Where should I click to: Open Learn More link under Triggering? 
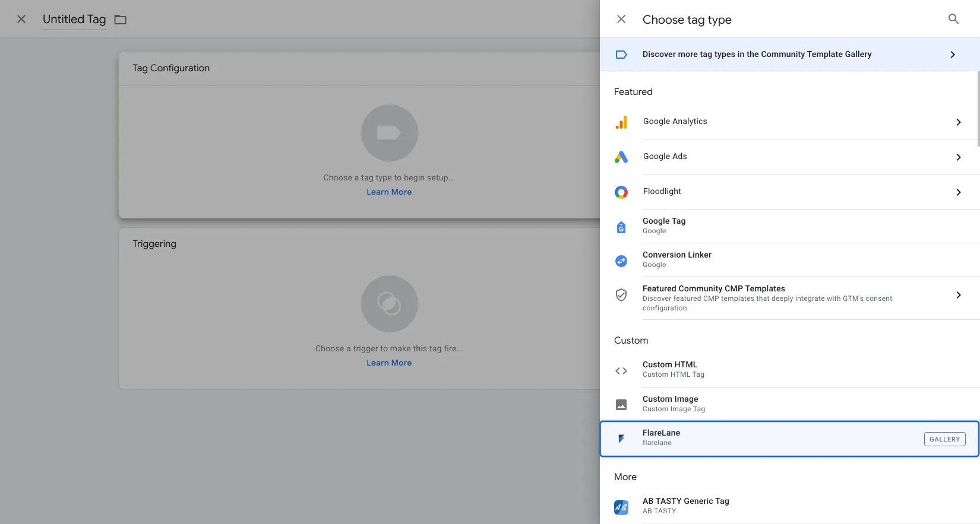(389, 363)
